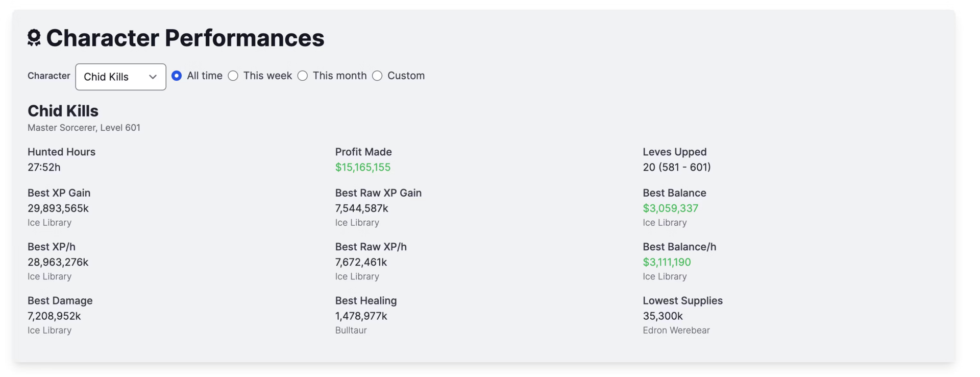Click the Best Balance value $3,059,337

point(670,208)
